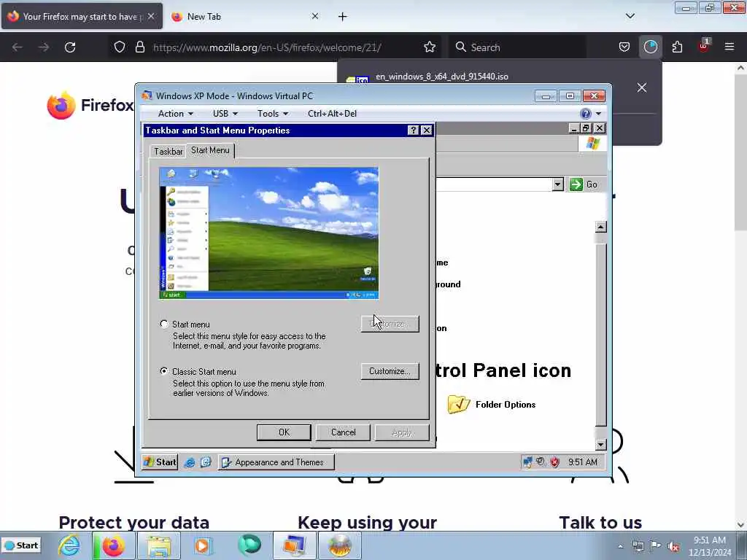Click the muted volume tray icon
Viewport: 747px width, 560px height.
673,546
